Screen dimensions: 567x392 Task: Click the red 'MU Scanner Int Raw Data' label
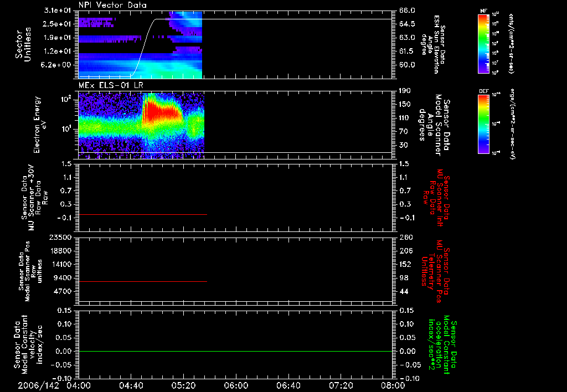pos(436,198)
